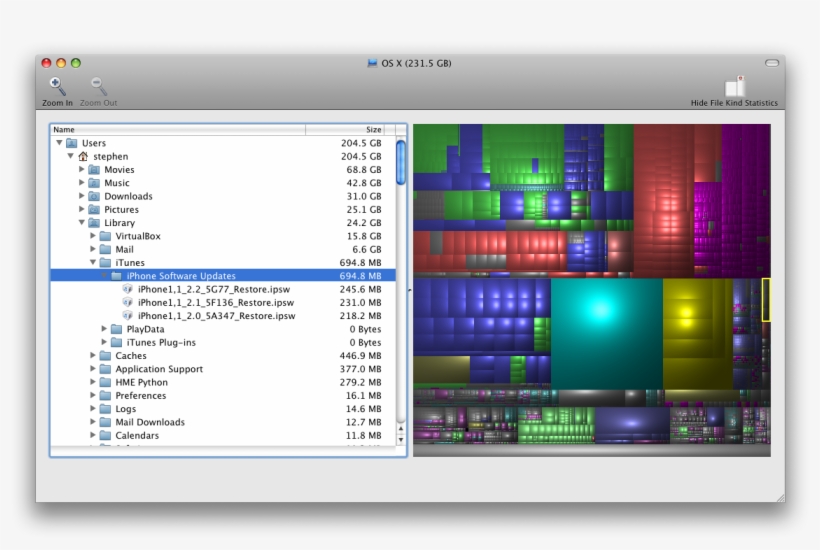Collapse the stephen folder disclosure triangle
The width and height of the screenshot is (820, 550).
coord(70,156)
